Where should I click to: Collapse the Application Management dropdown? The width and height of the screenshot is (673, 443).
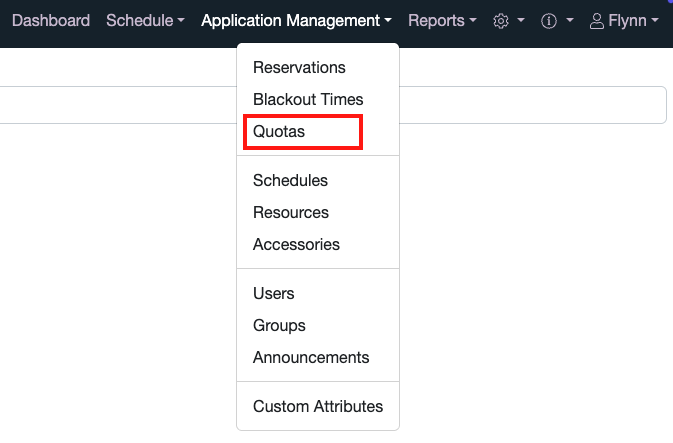[x=296, y=21]
